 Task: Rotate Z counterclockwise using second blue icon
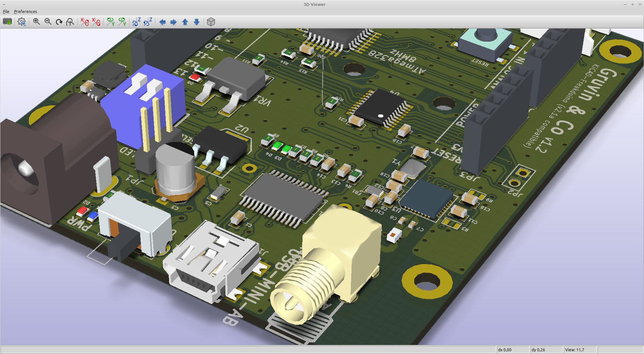click(148, 22)
